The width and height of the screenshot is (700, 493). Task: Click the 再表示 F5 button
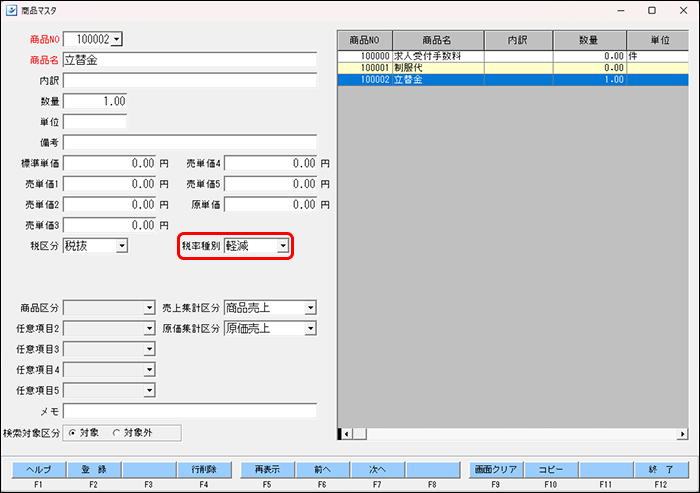tap(267, 470)
